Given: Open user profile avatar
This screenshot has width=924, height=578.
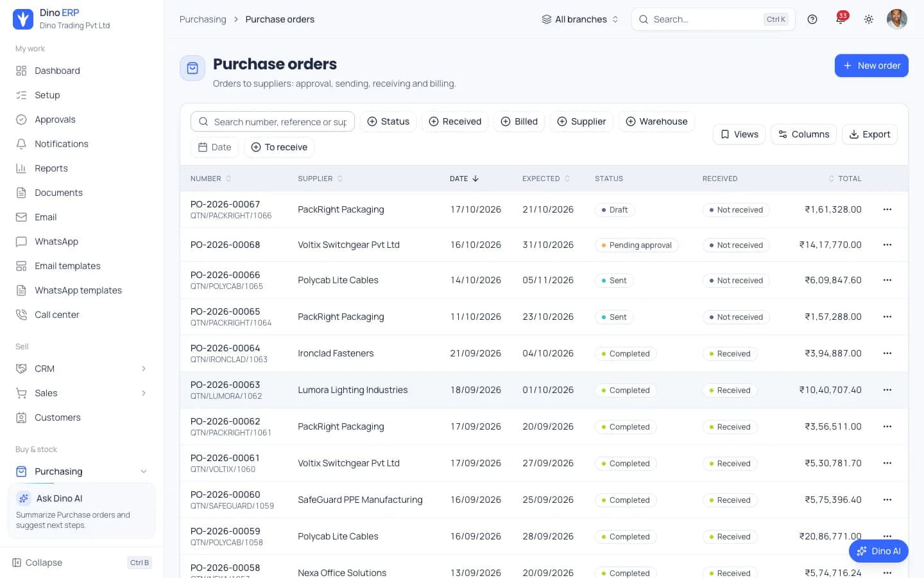Looking at the screenshot, I should [x=897, y=19].
